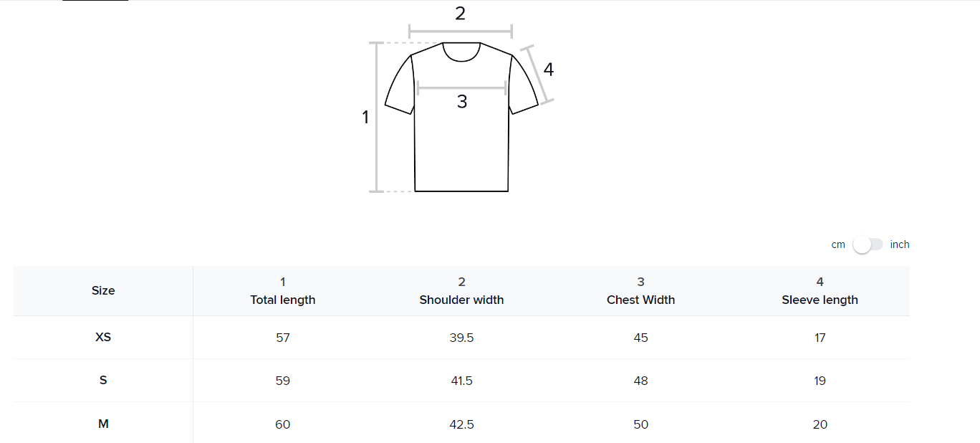The width and height of the screenshot is (980, 443).
Task: Click the "inch" unit label
Action: (x=900, y=244)
